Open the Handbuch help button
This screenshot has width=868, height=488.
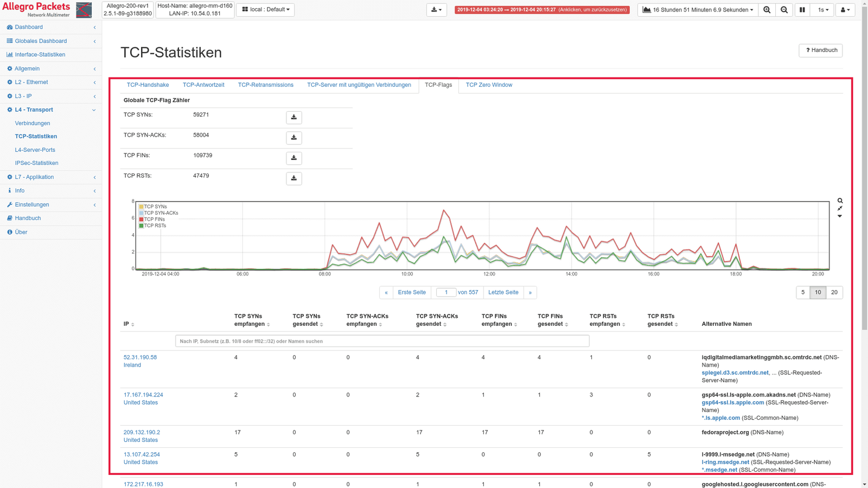pyautogui.click(x=820, y=50)
